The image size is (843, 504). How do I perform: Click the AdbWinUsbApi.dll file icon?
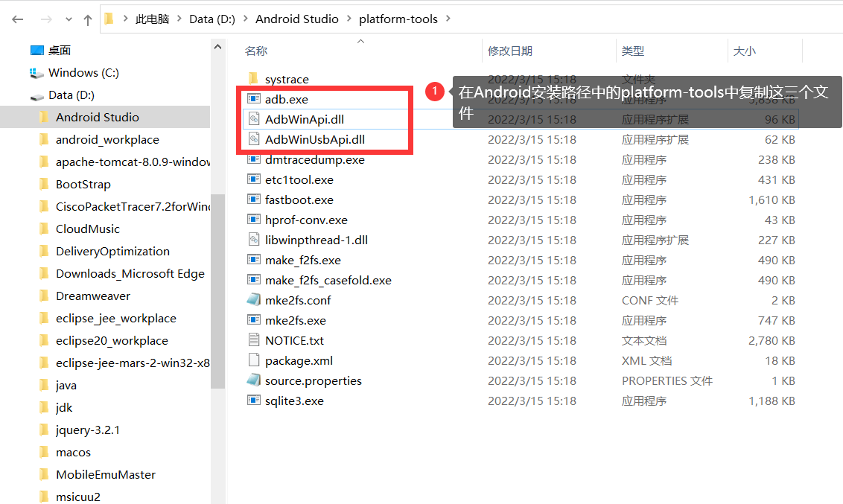254,139
